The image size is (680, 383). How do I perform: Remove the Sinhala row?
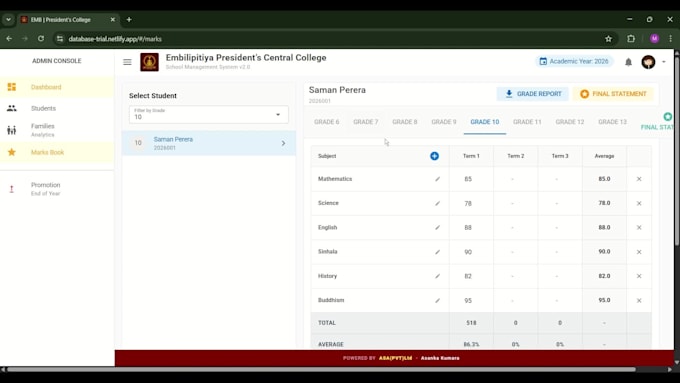point(639,252)
